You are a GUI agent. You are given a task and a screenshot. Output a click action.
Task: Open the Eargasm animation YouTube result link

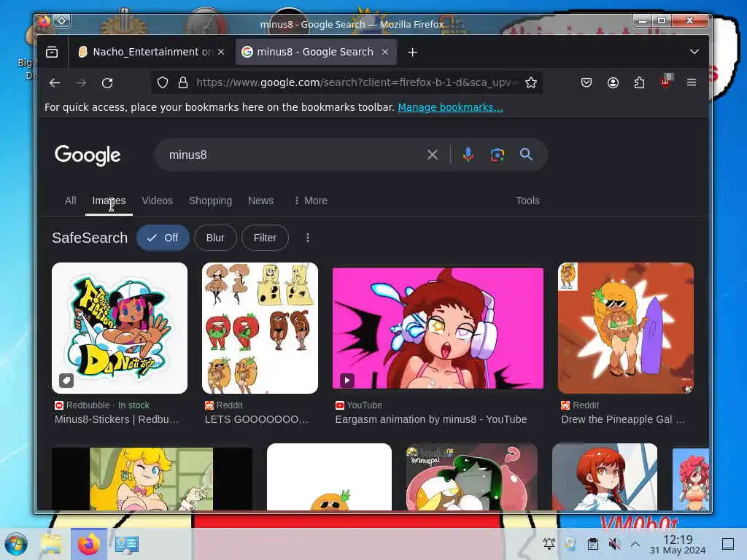(431, 419)
